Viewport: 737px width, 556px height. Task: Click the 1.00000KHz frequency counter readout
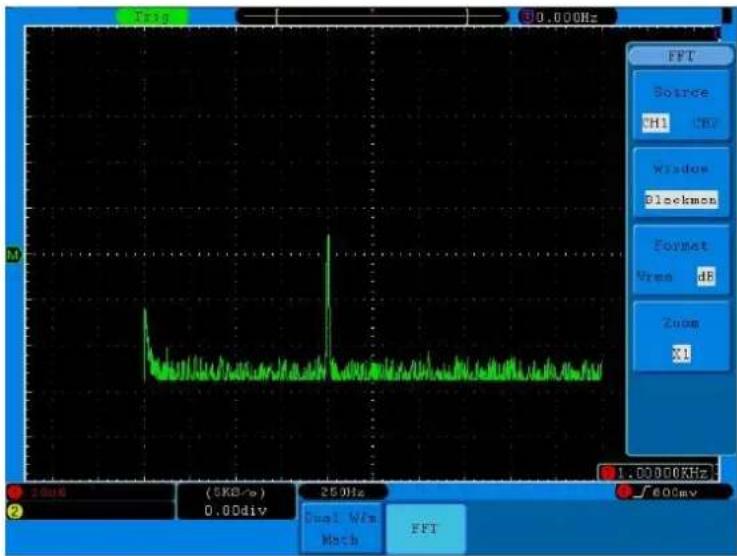click(x=657, y=473)
